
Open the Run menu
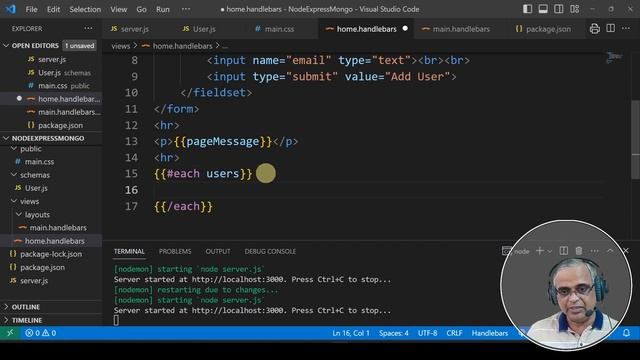tap(162, 9)
